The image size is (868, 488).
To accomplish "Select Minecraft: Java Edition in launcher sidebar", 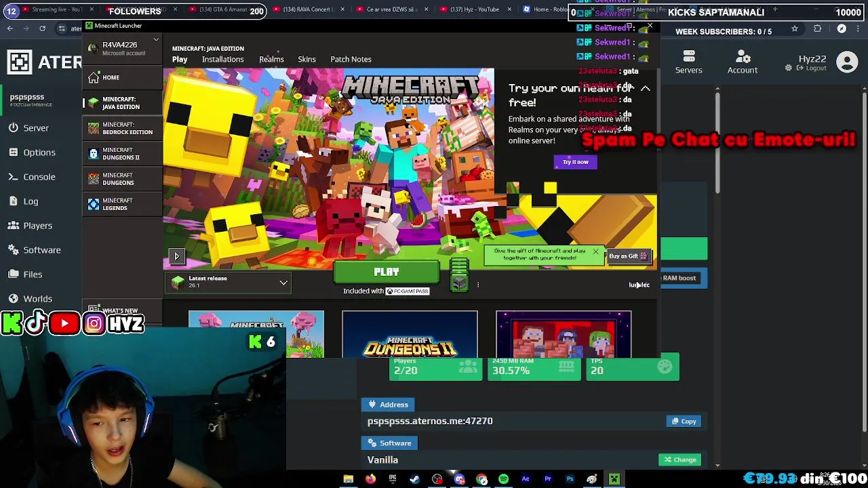I will 121,103.
